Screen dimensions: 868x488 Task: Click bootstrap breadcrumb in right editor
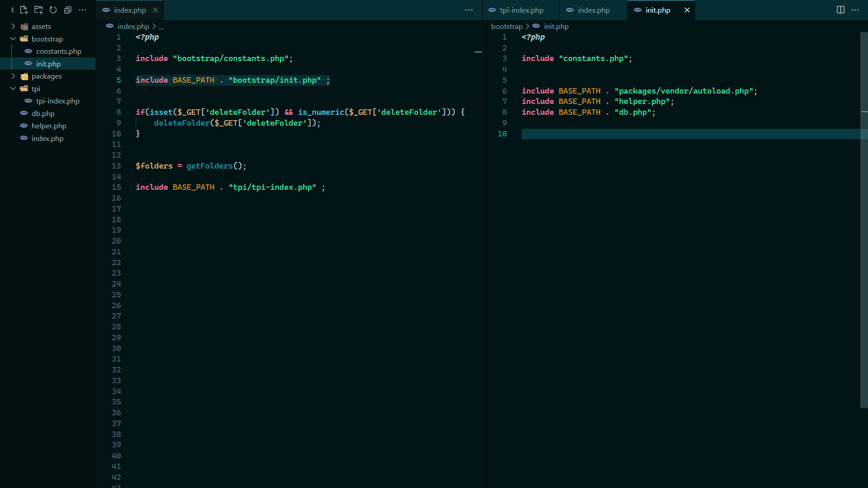[x=507, y=26]
